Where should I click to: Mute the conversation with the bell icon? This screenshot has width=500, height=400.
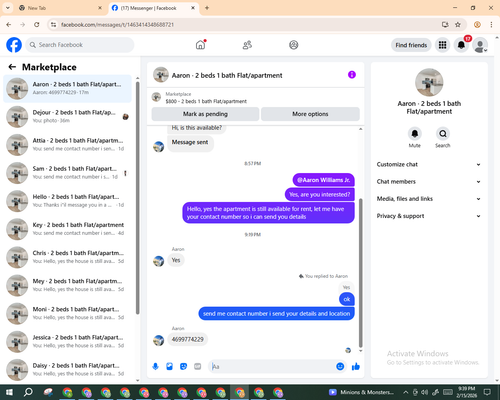(x=415, y=134)
